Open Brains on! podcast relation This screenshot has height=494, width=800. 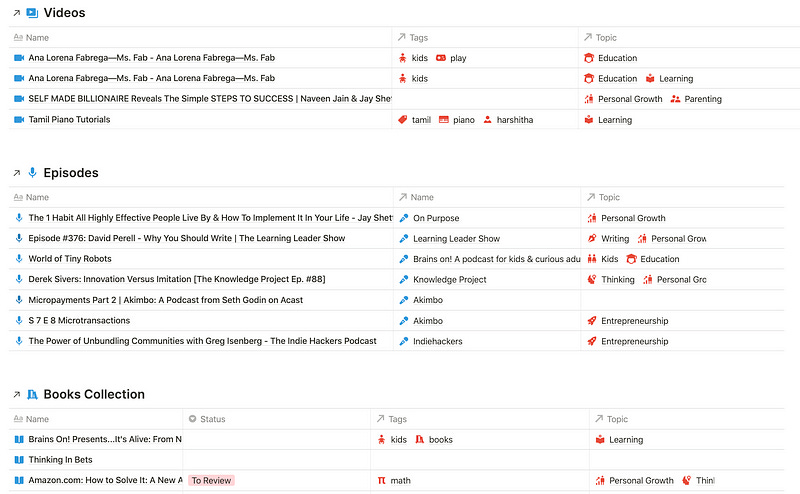[496, 259]
